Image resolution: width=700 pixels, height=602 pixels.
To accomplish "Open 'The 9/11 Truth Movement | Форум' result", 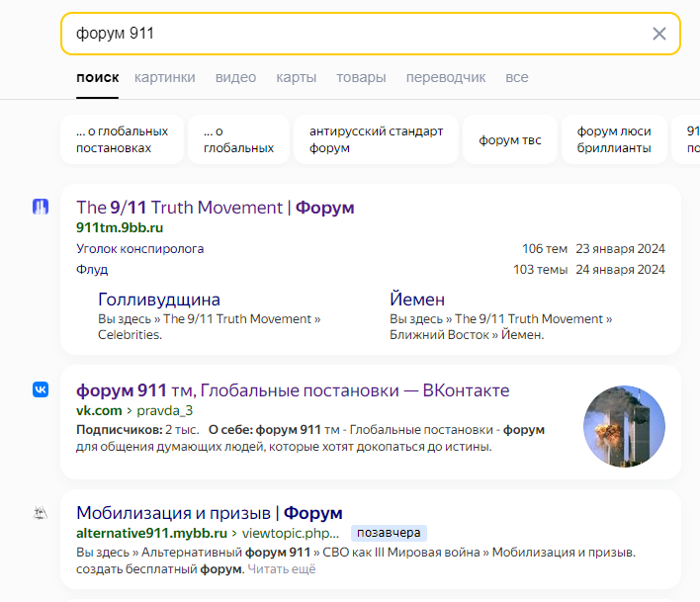I will [216, 208].
